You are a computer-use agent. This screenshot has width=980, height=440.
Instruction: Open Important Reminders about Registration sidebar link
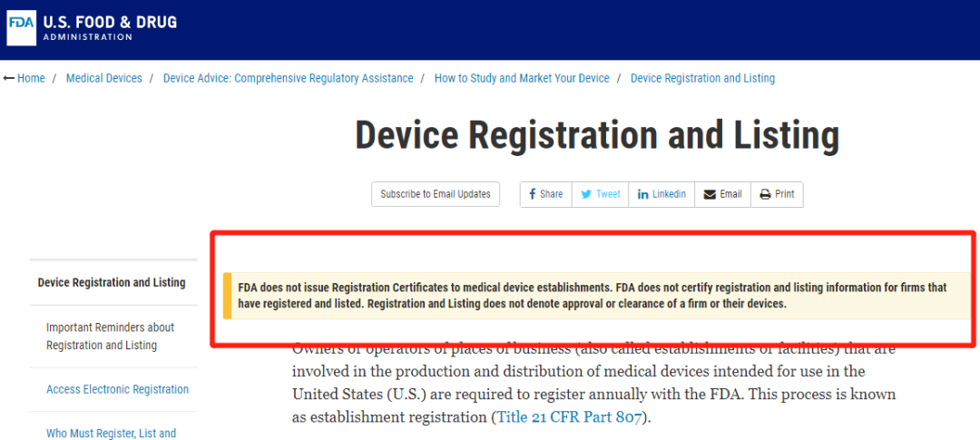pyautogui.click(x=110, y=336)
